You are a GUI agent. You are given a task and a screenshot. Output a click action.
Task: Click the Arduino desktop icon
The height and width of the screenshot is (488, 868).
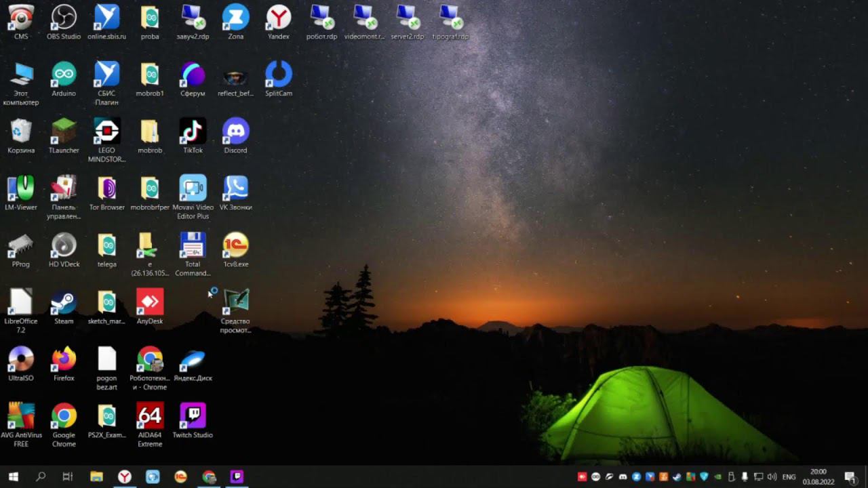[64, 79]
